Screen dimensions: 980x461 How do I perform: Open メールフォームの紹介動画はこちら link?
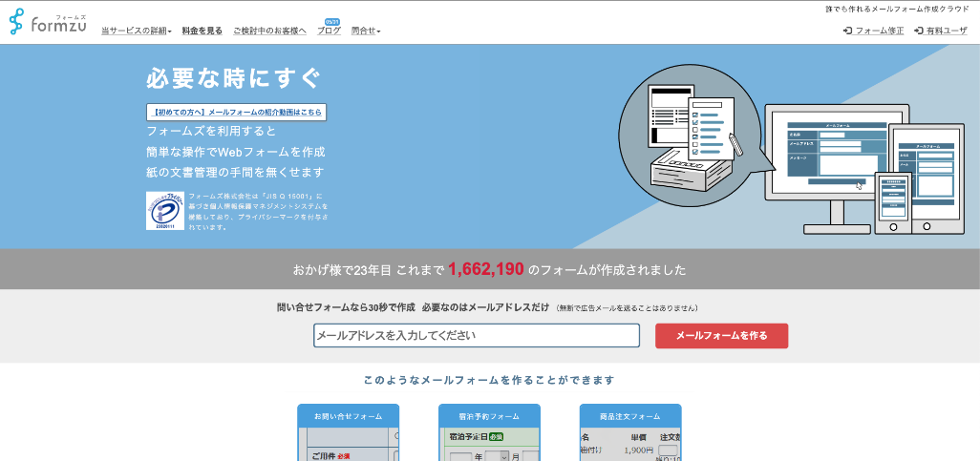point(236,113)
